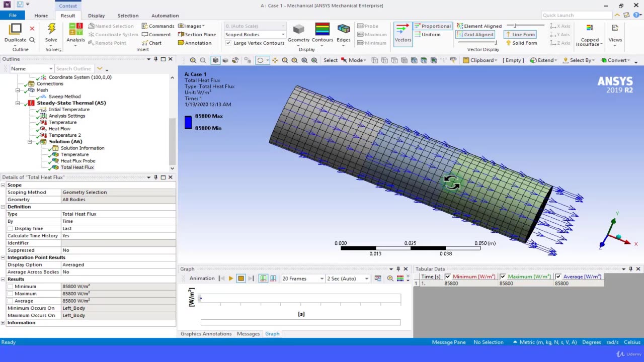Open Capped Isosurface icon

pyautogui.click(x=590, y=28)
